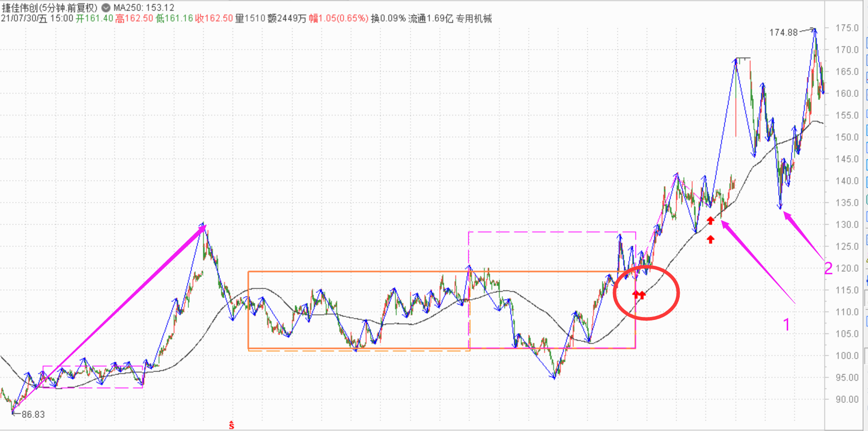Click the upper red arrow near 130 level
The image size is (868, 431).
click(x=710, y=221)
